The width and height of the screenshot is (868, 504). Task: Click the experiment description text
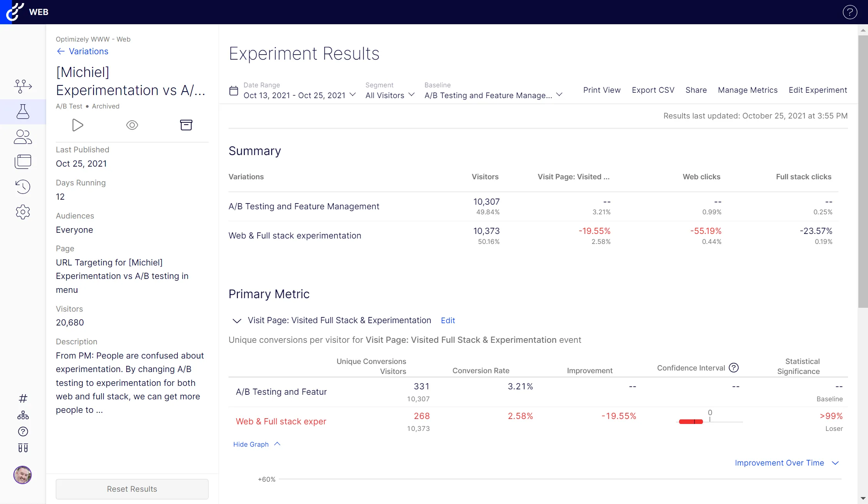pyautogui.click(x=130, y=383)
